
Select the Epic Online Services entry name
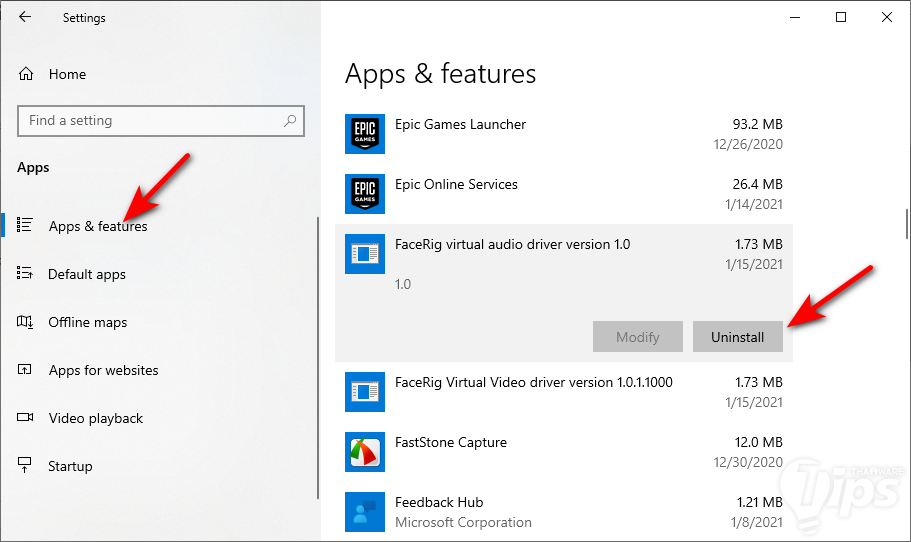pyautogui.click(x=456, y=184)
